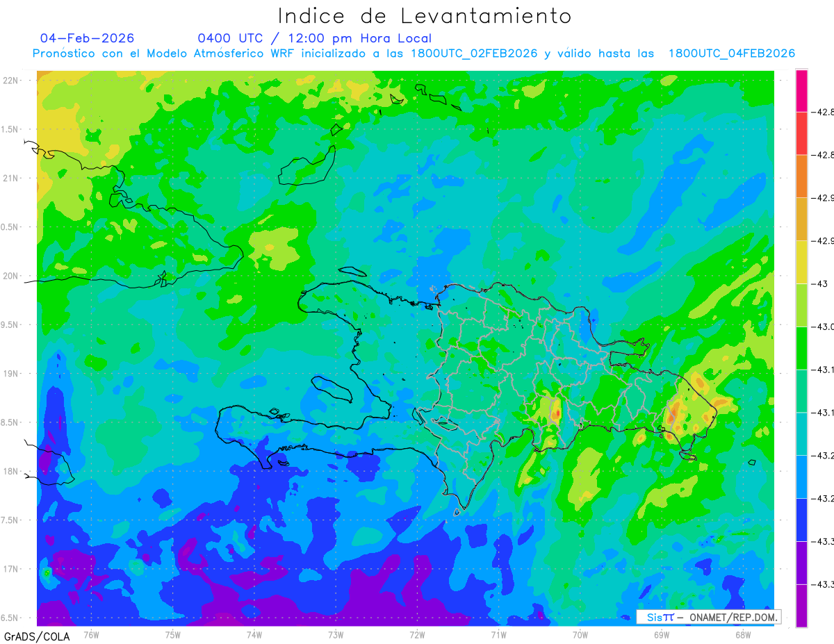Screen dimensions: 834x644
Task: Click the 74W longitude label
Action: click(254, 634)
